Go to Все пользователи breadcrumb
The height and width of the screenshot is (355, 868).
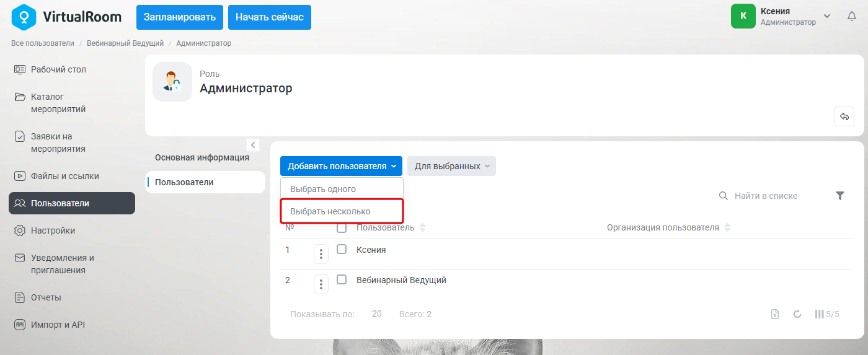tap(43, 43)
